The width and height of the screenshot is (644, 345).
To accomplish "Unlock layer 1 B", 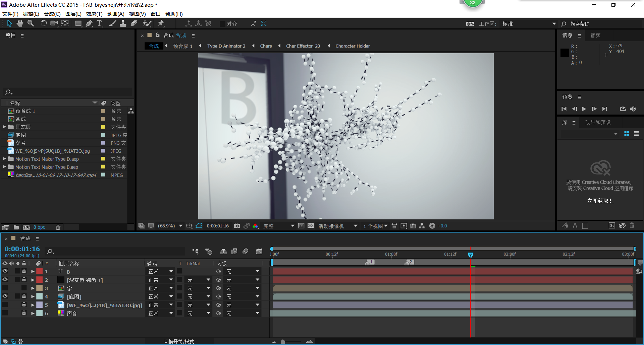I will pos(24,271).
